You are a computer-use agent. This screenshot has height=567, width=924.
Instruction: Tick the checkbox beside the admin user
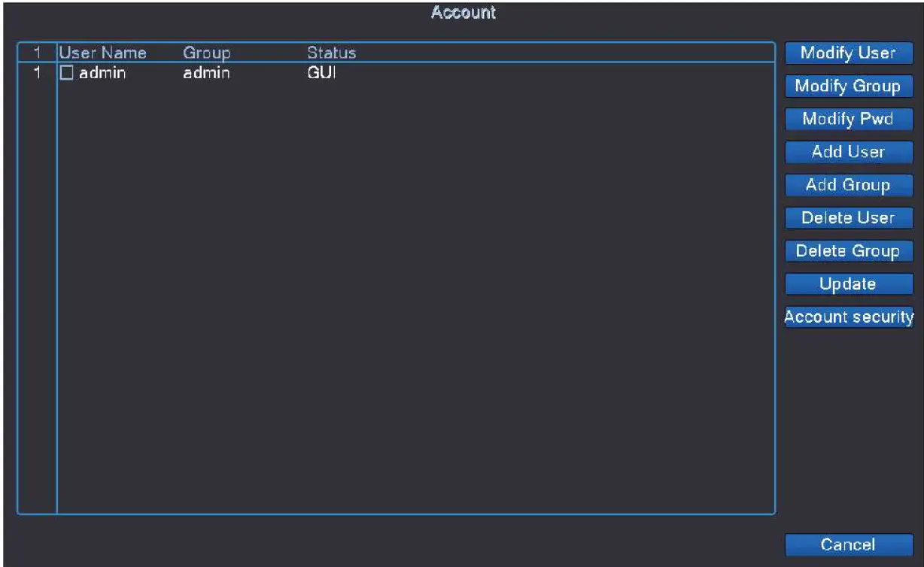[67, 74]
